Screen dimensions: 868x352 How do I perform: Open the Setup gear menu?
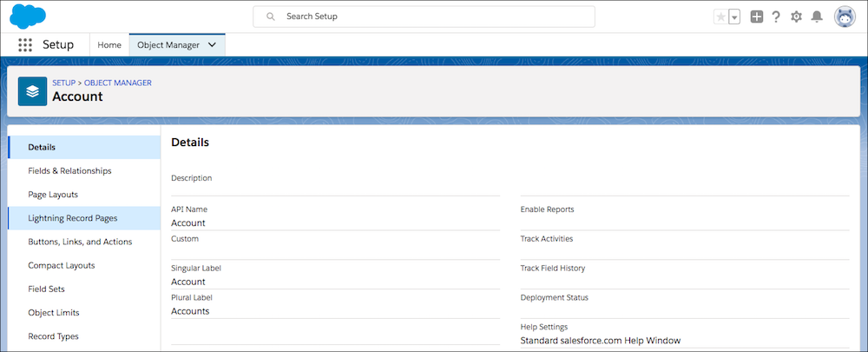pos(796,17)
